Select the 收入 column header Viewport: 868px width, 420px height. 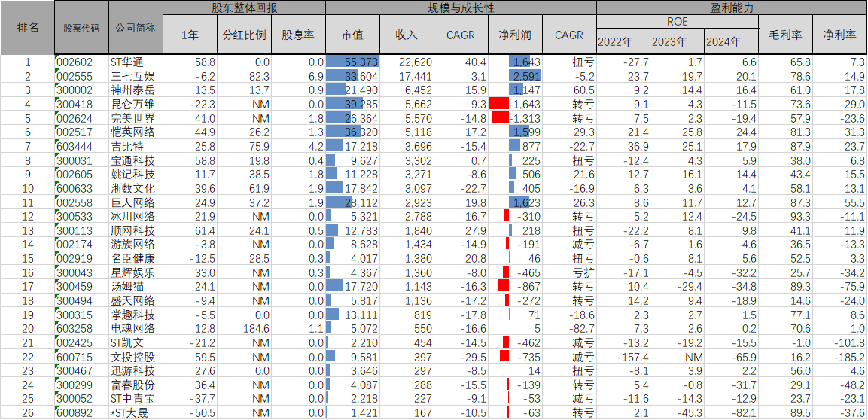pyautogui.click(x=407, y=35)
